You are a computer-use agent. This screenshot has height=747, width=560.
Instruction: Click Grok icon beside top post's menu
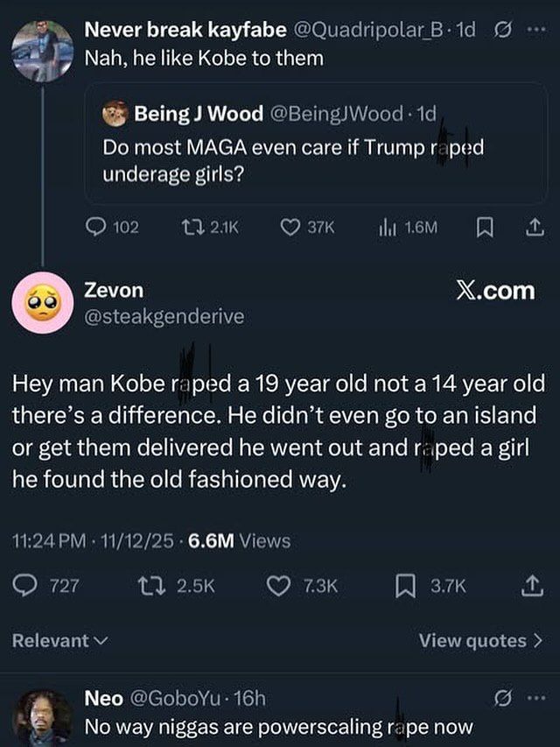click(503, 30)
